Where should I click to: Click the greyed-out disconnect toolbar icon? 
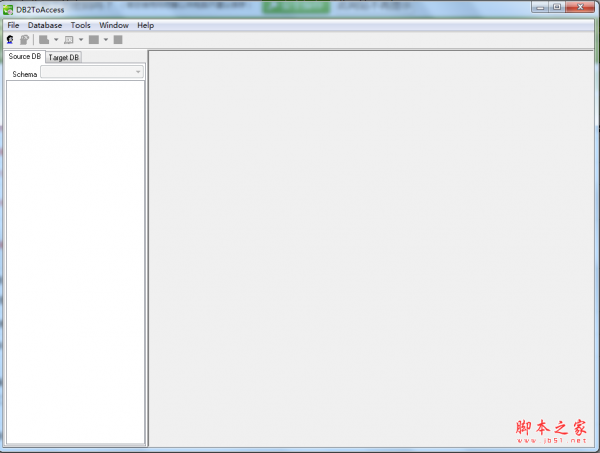24,39
